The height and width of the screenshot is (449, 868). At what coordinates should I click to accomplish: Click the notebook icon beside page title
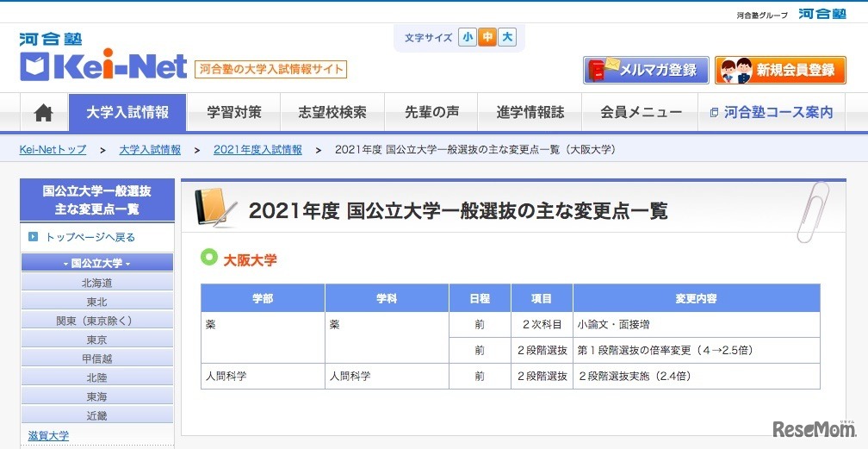click(x=216, y=208)
